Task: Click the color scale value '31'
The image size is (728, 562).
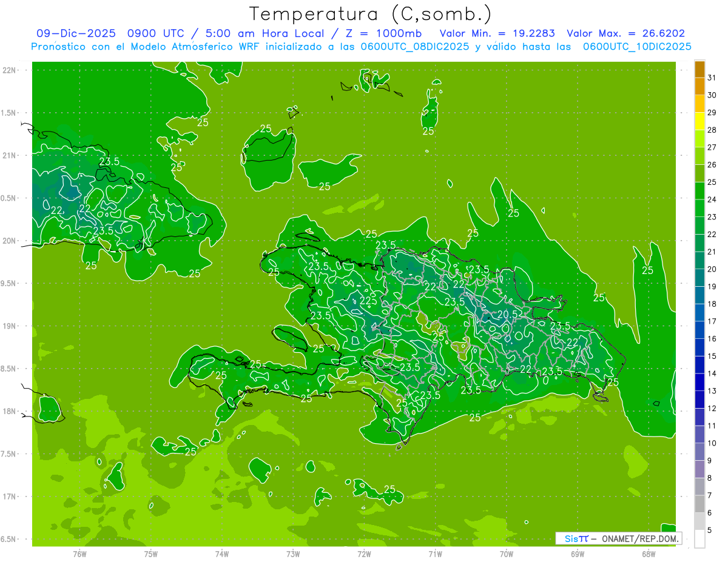Action: (x=712, y=78)
